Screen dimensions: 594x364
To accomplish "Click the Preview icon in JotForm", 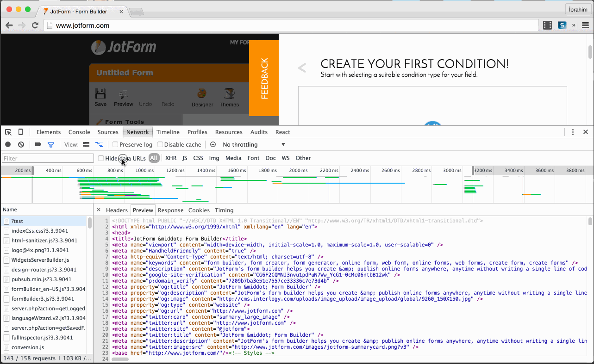I will tap(124, 98).
